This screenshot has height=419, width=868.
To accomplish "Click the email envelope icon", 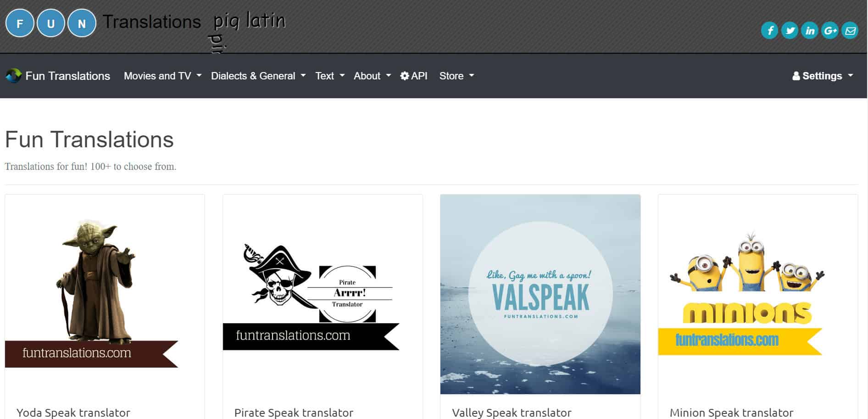I will (850, 31).
